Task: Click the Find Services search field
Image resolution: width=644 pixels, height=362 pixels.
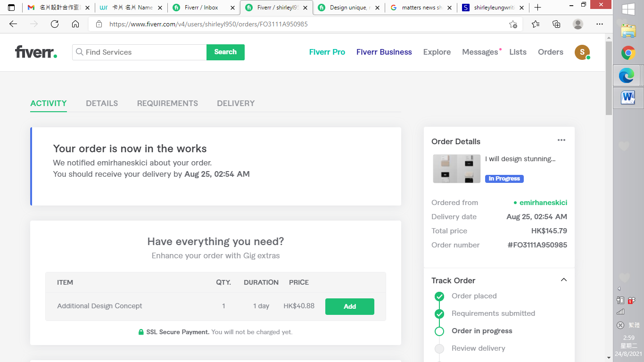Action: [x=140, y=52]
